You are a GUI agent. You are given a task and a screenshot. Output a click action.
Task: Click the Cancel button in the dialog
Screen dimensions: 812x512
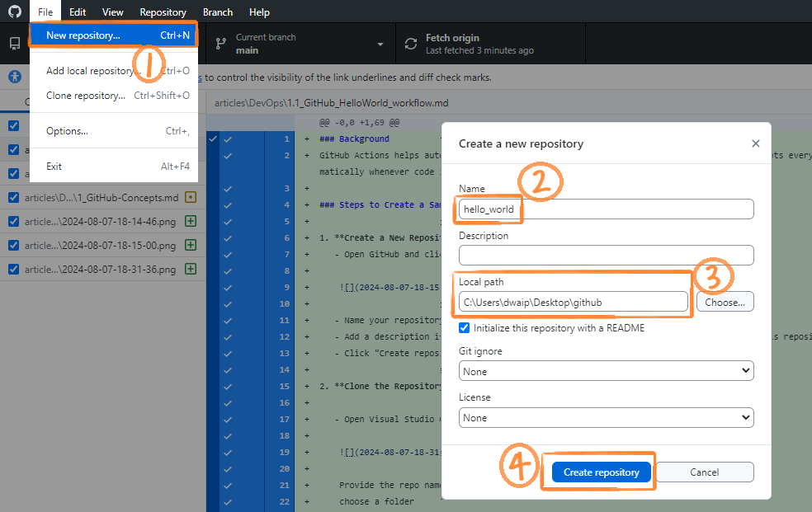tap(704, 472)
